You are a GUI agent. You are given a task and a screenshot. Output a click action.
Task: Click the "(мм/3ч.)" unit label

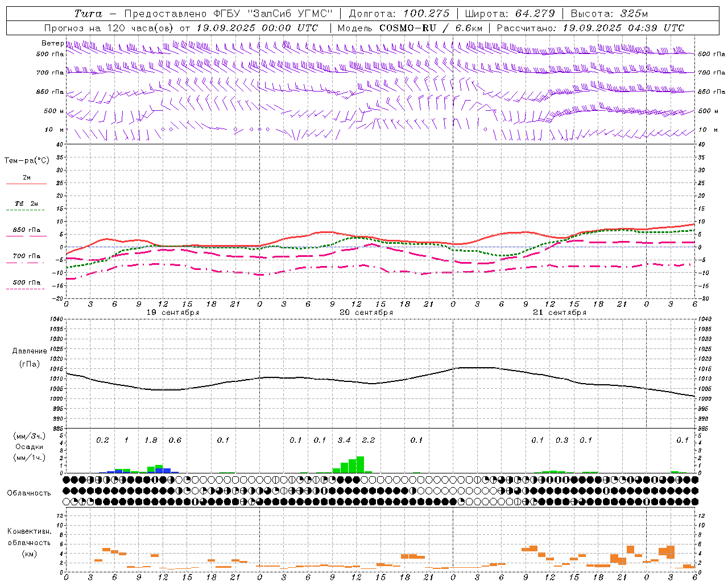[x=28, y=436]
